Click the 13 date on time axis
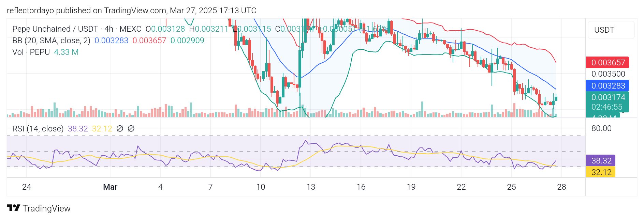644x220 pixels. (311, 187)
